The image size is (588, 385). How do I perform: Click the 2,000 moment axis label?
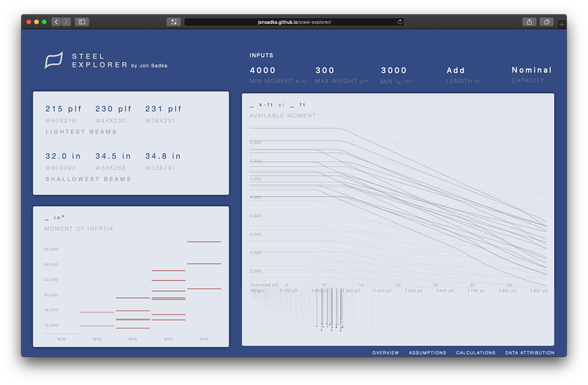pyautogui.click(x=256, y=271)
